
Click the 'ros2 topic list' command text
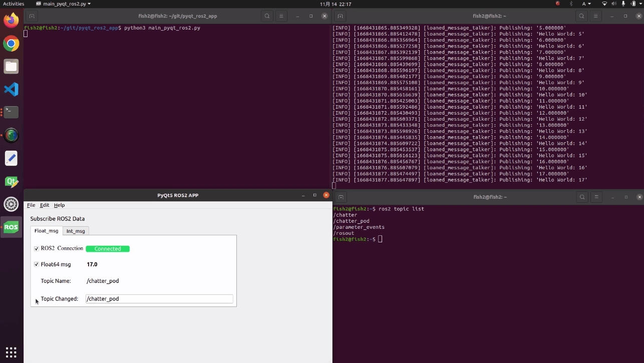click(402, 209)
